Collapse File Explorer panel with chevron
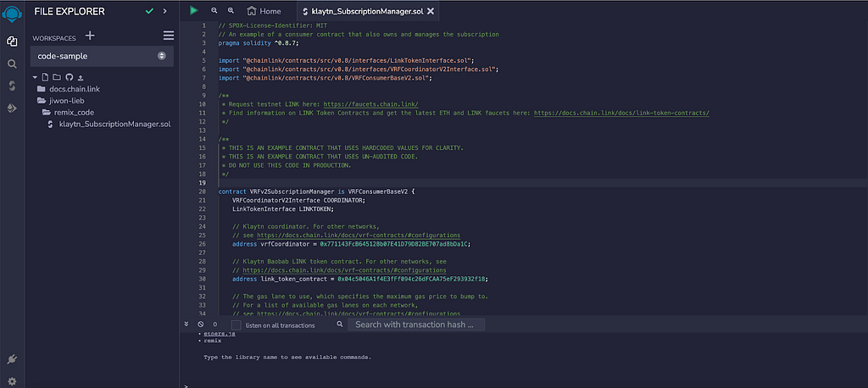 pos(165,11)
